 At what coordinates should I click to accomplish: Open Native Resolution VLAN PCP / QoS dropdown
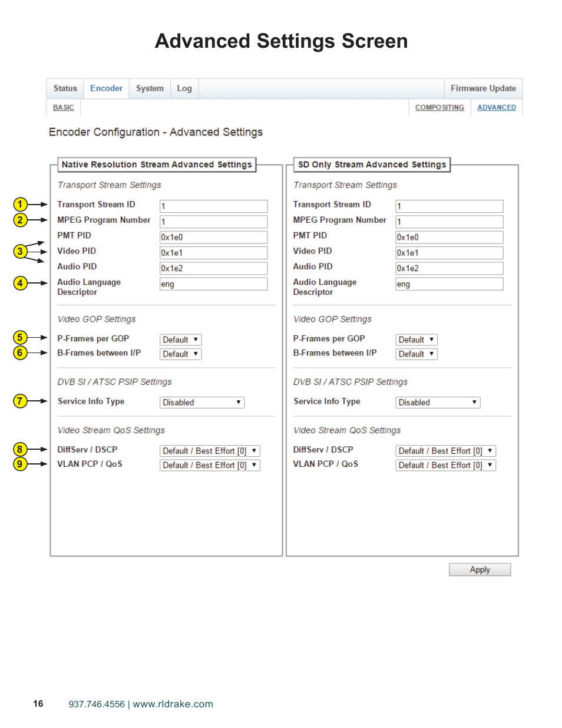[x=210, y=465]
